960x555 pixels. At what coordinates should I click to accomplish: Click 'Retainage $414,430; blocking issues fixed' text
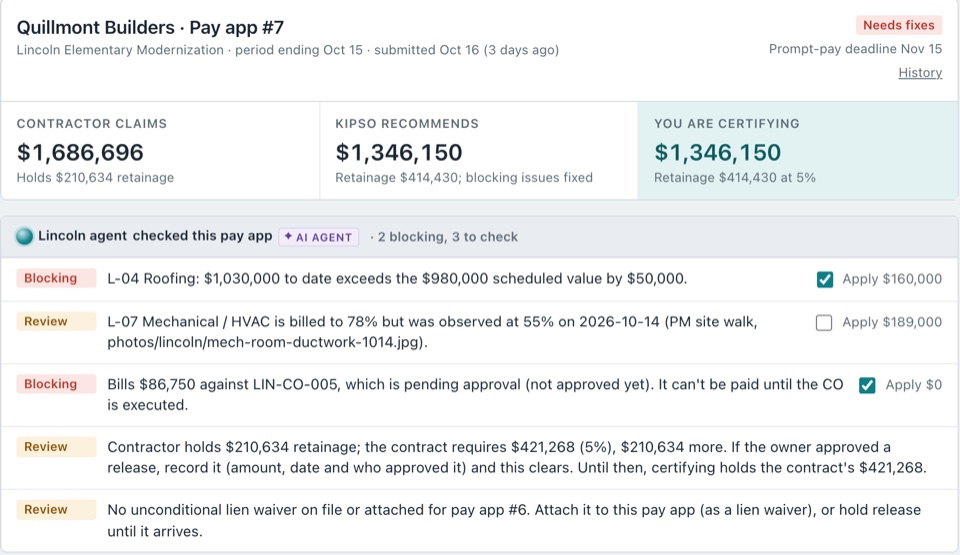(463, 178)
